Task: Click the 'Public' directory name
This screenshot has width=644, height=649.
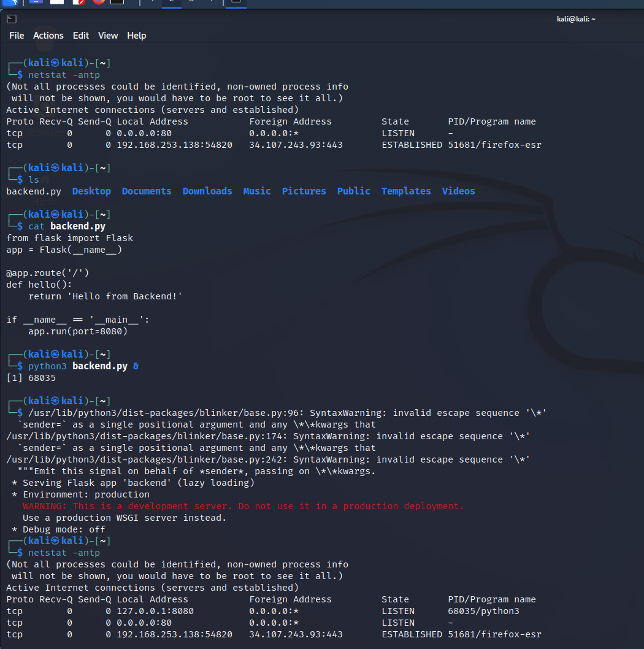Action: (353, 191)
